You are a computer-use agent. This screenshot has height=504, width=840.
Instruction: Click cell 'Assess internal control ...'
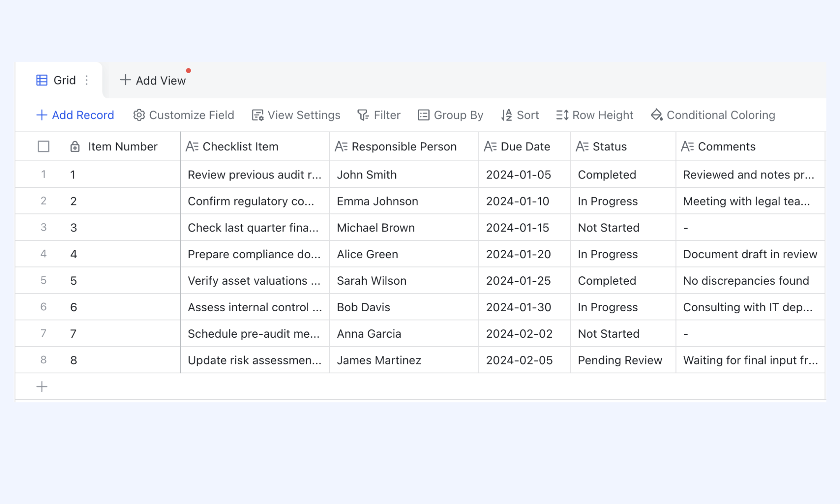point(255,307)
